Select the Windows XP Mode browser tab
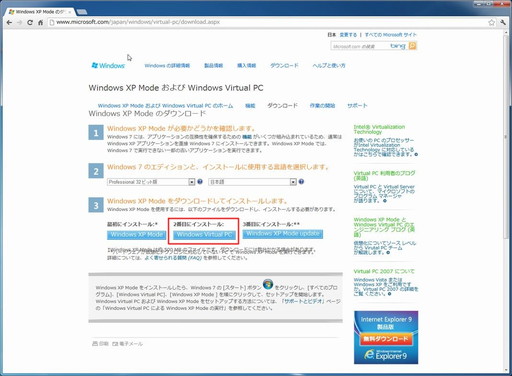This screenshot has height=376, width=512. (x=41, y=12)
